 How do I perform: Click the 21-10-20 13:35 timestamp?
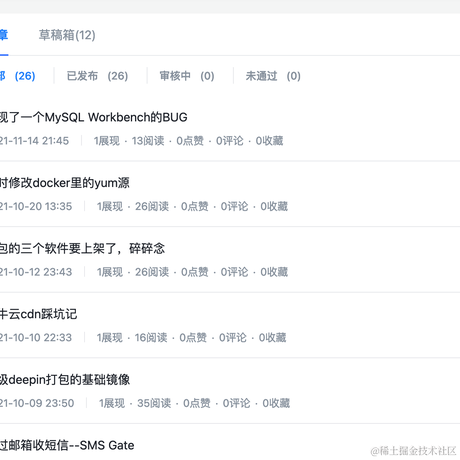tap(36, 207)
